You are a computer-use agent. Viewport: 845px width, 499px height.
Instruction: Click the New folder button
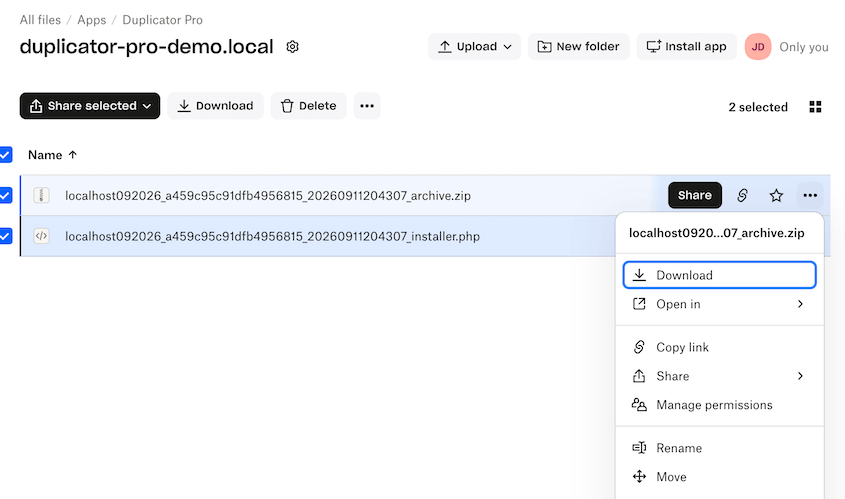point(578,46)
